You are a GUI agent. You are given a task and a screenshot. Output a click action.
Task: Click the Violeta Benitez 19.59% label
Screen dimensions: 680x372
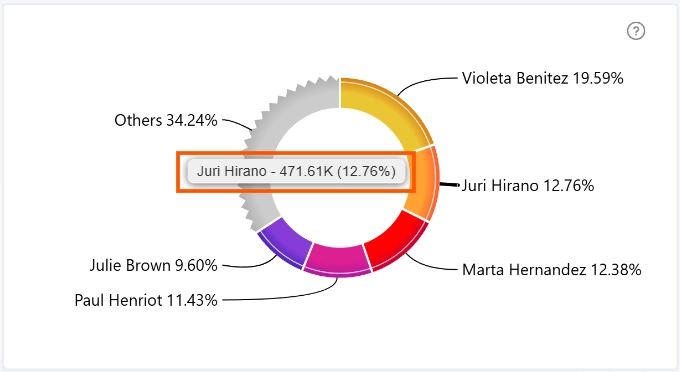[542, 78]
